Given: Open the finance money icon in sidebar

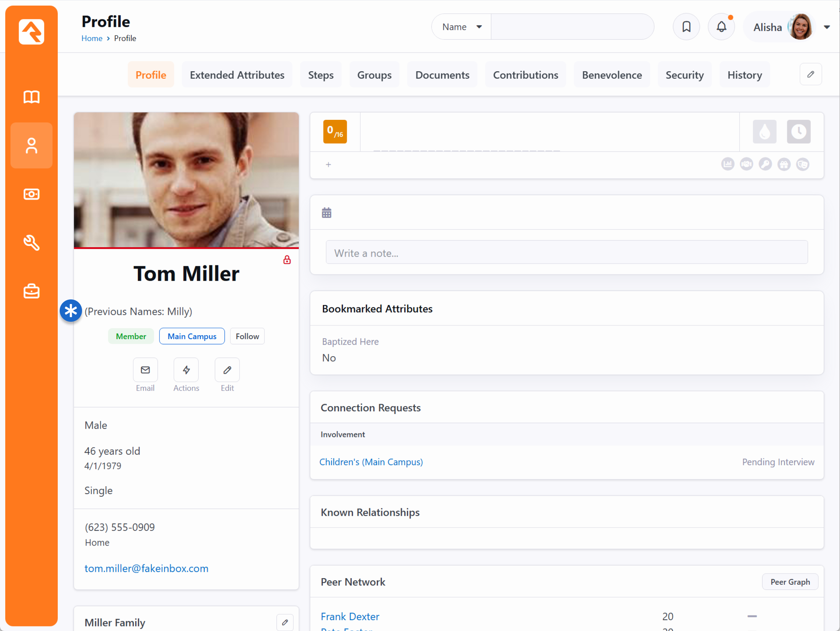Looking at the screenshot, I should 31,194.
